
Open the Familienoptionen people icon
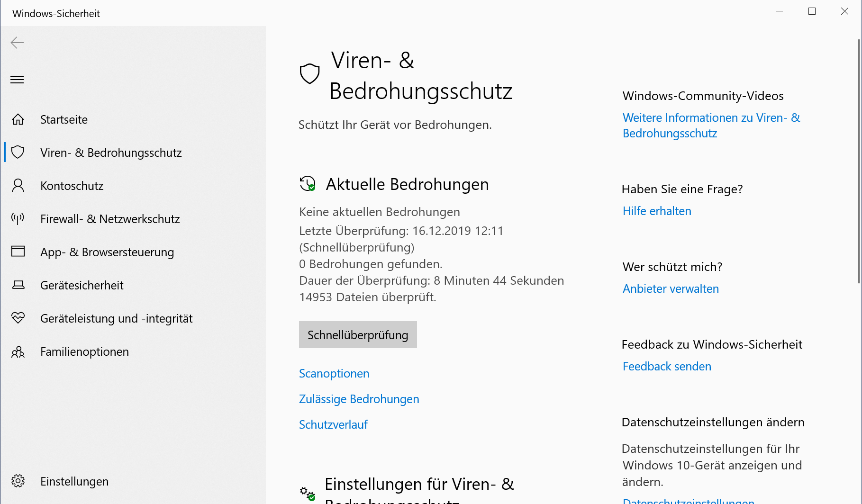[18, 351]
